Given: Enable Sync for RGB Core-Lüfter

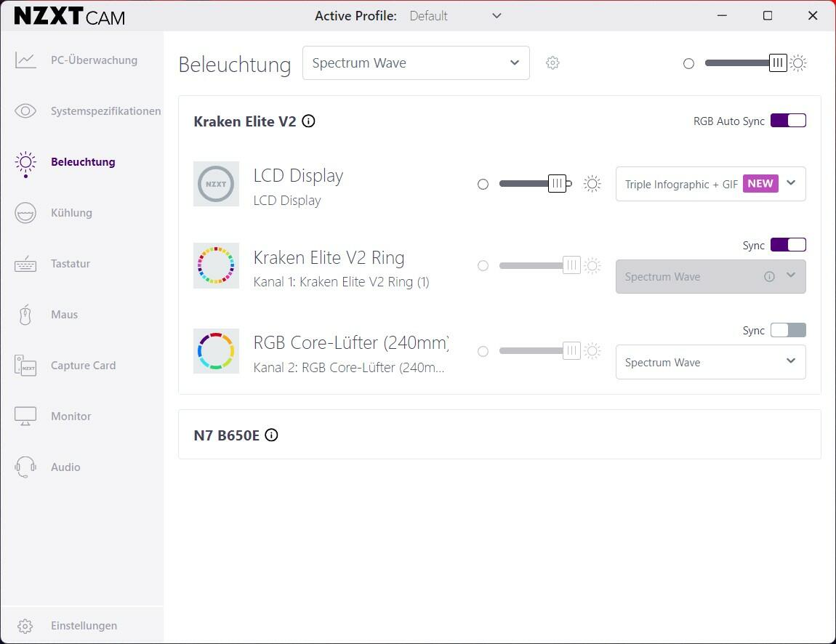Looking at the screenshot, I should pyautogui.click(x=788, y=330).
